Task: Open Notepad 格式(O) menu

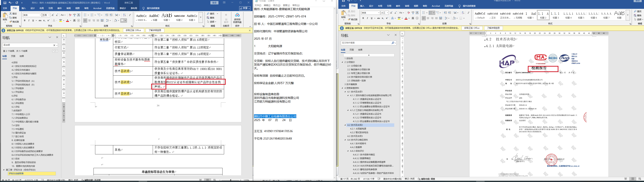Action: pyautogui.click(x=276, y=5)
